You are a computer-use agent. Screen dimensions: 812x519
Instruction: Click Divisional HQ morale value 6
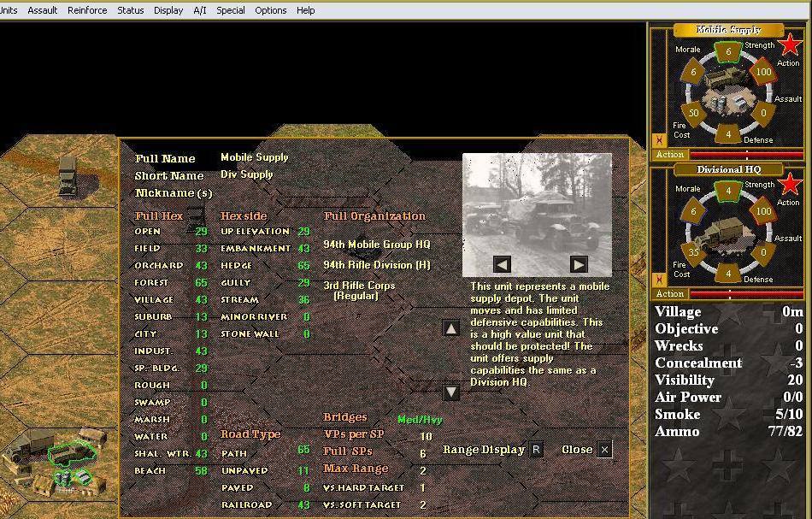[x=693, y=211]
